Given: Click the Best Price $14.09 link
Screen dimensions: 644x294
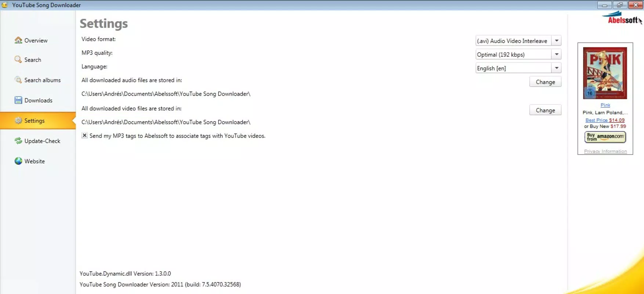Looking at the screenshot, I should [605, 120].
